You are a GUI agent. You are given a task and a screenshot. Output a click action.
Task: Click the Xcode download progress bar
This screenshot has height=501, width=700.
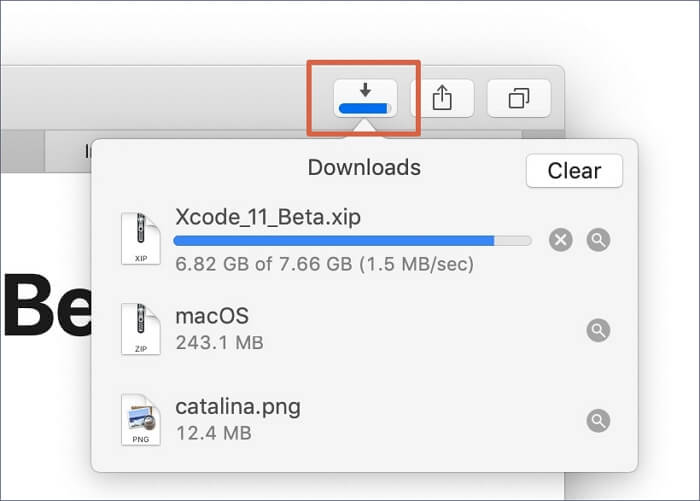tap(352, 241)
